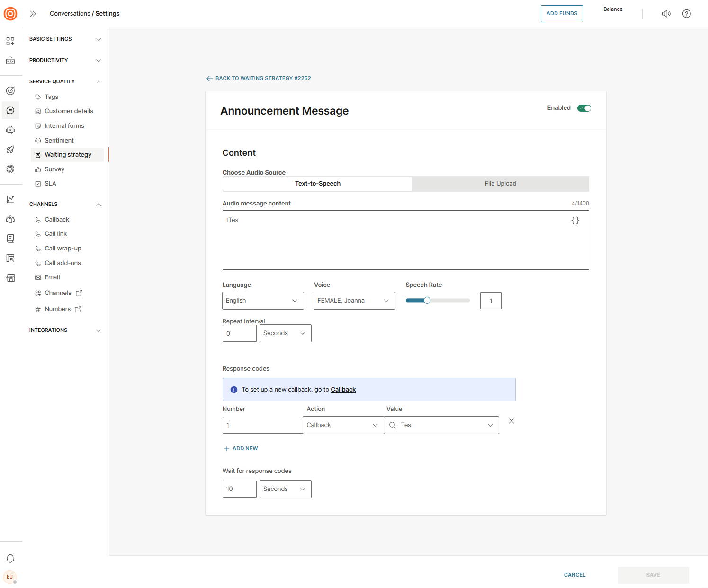
Task: Click the notifications bell icon
Action: click(x=10, y=559)
